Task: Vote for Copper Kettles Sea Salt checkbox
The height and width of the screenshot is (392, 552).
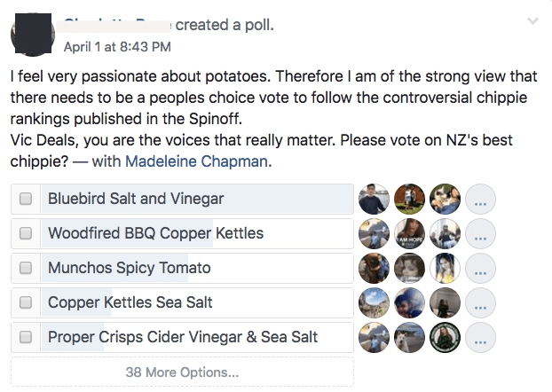Action: 26,302
